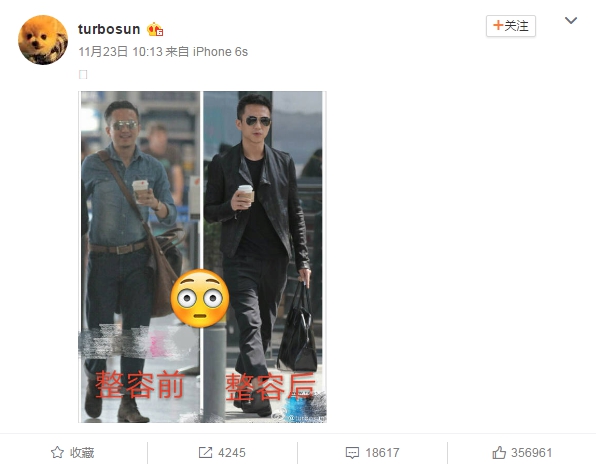
Task: Click the comment bubble icon
Action: 352,453
